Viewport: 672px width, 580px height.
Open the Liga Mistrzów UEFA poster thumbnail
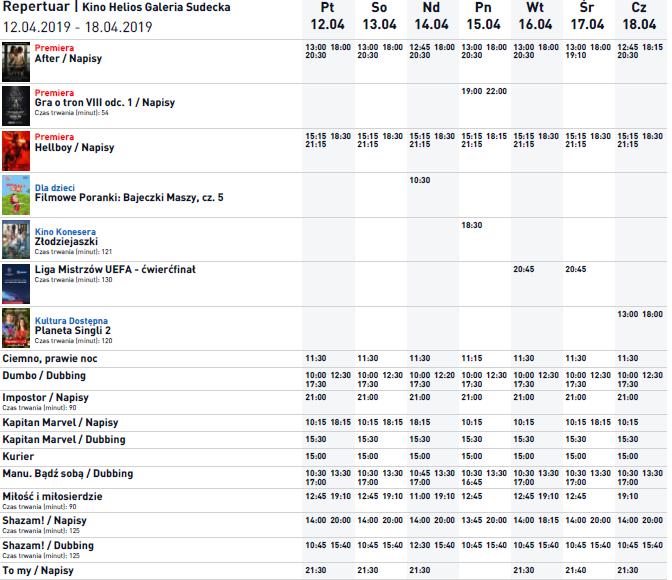pos(16,284)
